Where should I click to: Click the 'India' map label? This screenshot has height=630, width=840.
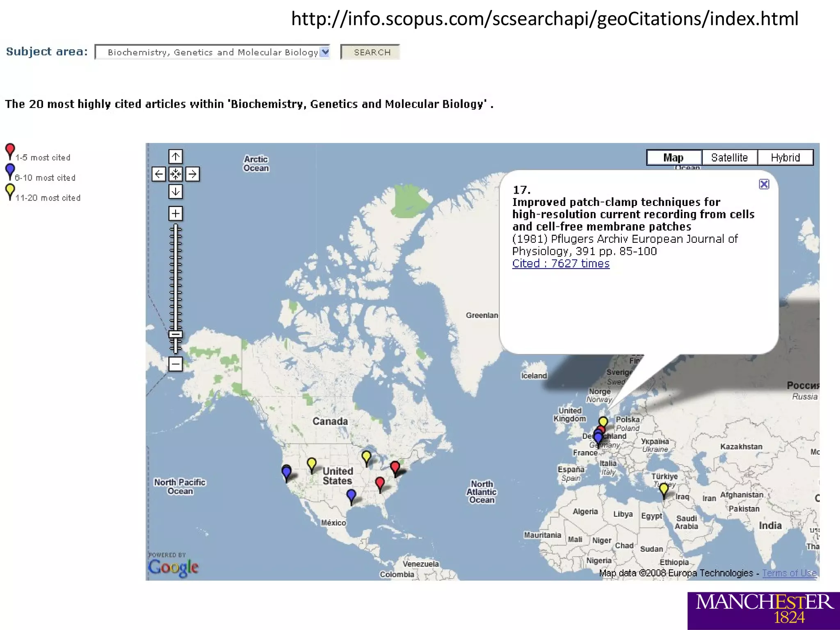coord(770,525)
